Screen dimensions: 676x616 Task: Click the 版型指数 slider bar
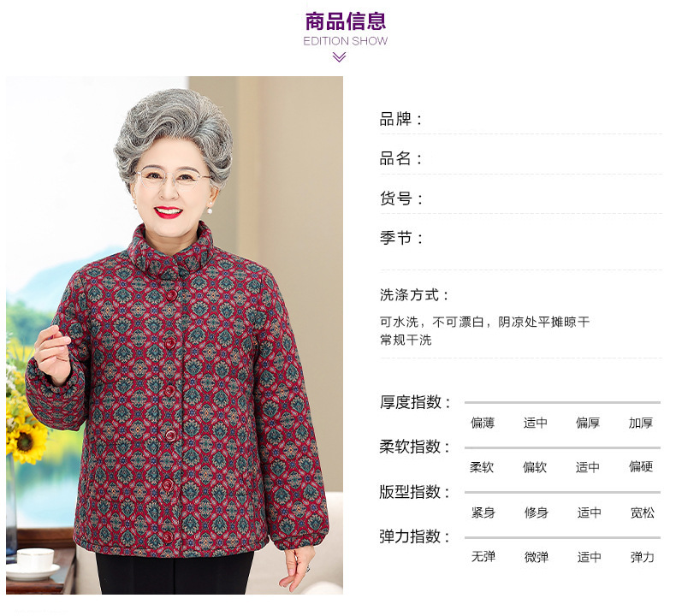562,492
